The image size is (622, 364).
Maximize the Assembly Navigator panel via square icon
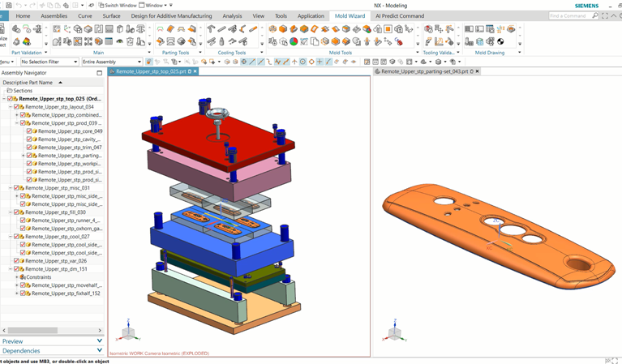[99, 73]
